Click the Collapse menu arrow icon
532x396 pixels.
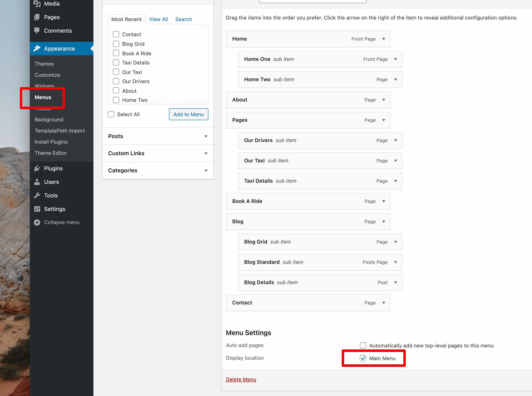[37, 222]
